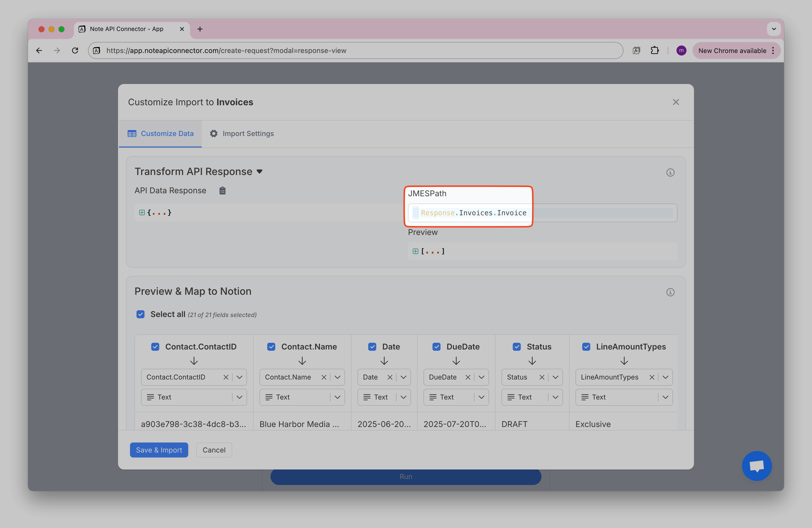Screen dimensions: 812x528
Task: Expand the API Data Response JSON tree
Action: (x=142, y=212)
